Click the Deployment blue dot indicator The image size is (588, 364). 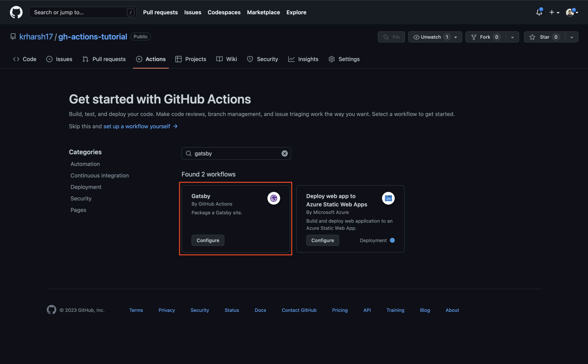tap(392, 240)
